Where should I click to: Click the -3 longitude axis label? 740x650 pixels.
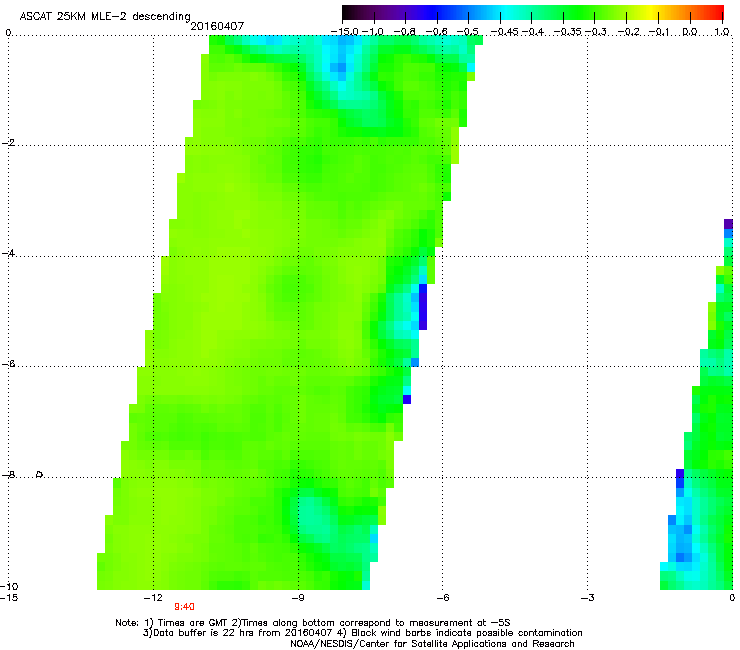pos(587,598)
